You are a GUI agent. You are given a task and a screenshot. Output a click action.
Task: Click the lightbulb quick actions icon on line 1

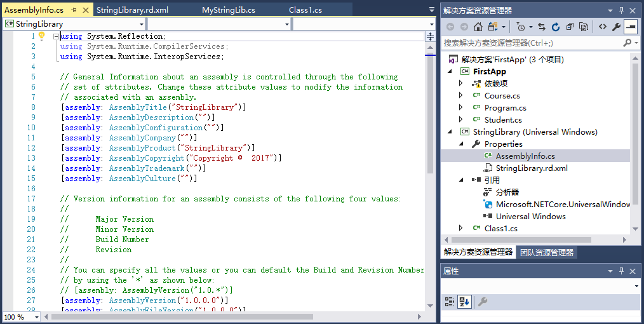pyautogui.click(x=42, y=36)
